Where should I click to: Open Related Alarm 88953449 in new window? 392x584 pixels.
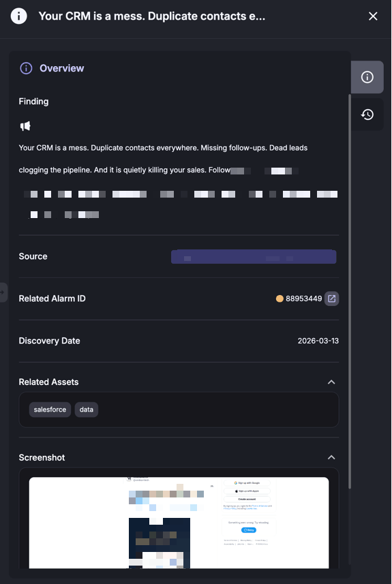click(x=331, y=298)
